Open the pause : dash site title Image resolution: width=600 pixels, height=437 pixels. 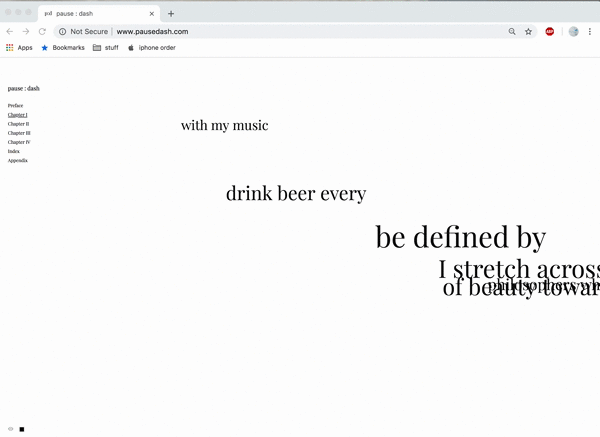tap(23, 88)
